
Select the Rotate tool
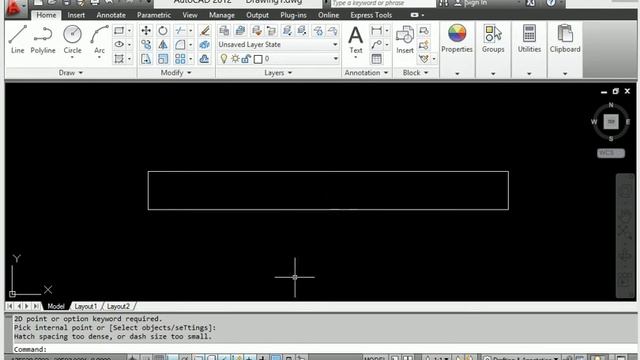[163, 31]
